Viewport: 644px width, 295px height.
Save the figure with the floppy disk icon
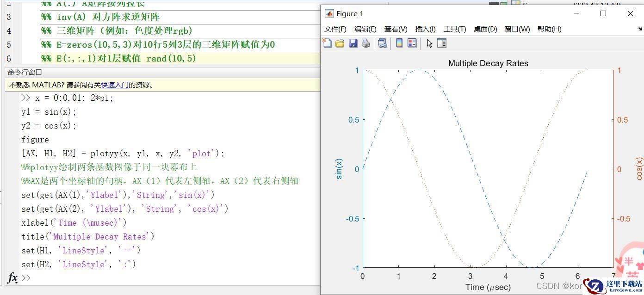click(353, 43)
